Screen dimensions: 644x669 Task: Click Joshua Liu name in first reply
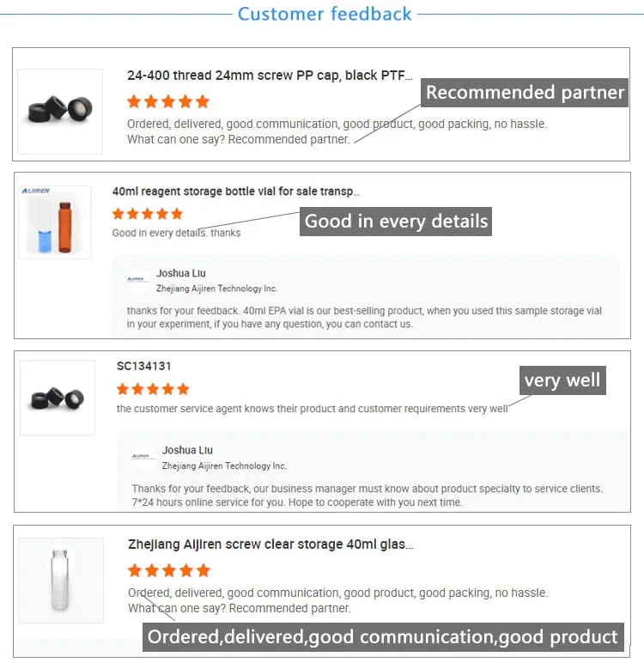[x=180, y=274]
